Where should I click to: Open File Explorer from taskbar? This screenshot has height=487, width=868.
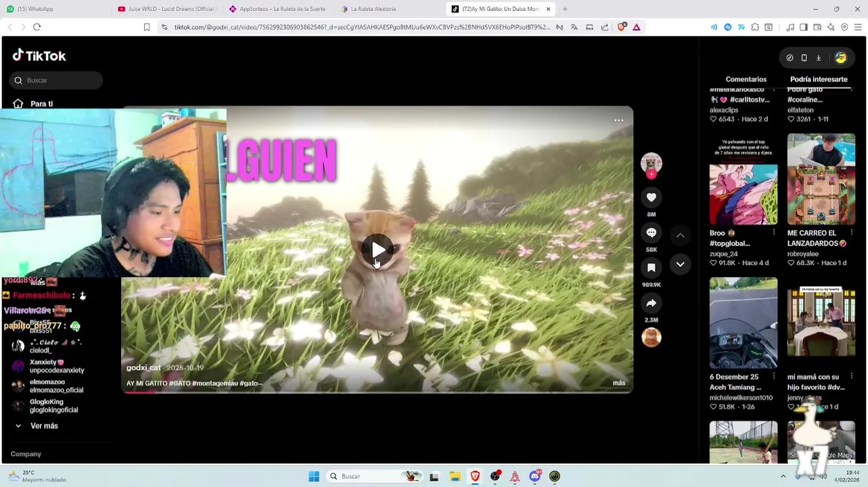[x=455, y=476]
